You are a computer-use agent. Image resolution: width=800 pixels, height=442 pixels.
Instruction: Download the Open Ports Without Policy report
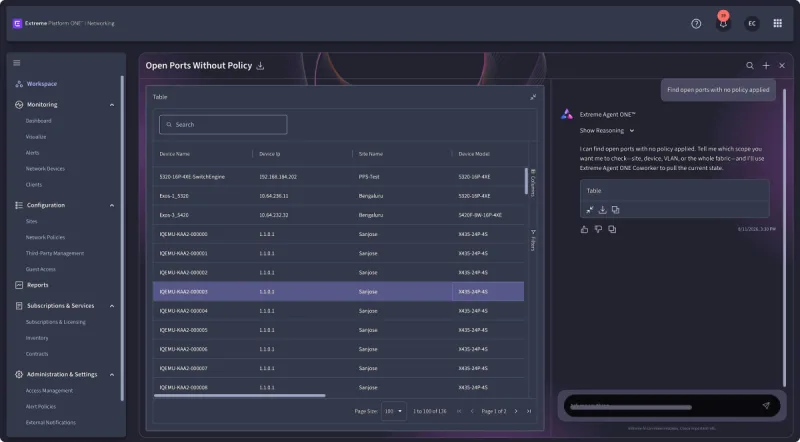[x=260, y=66]
